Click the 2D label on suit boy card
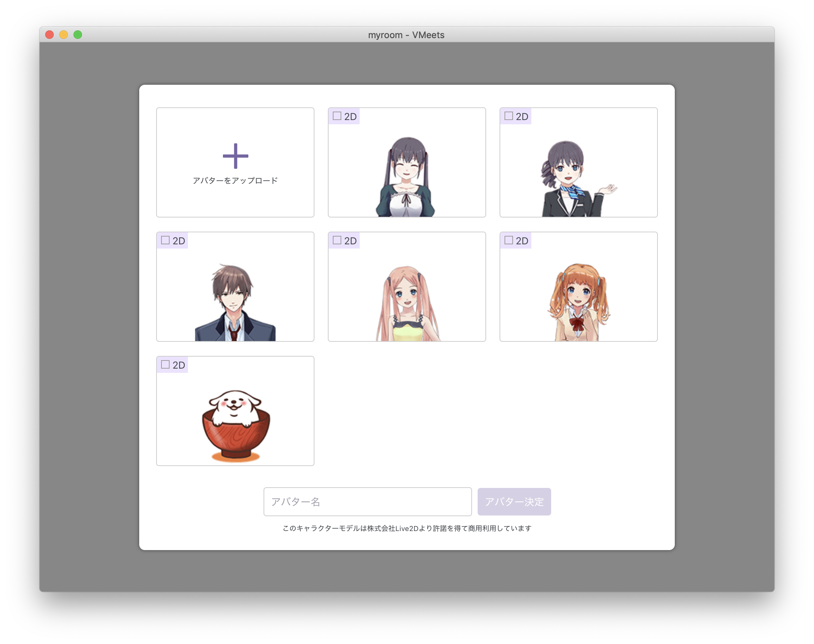The image size is (814, 644). click(179, 241)
